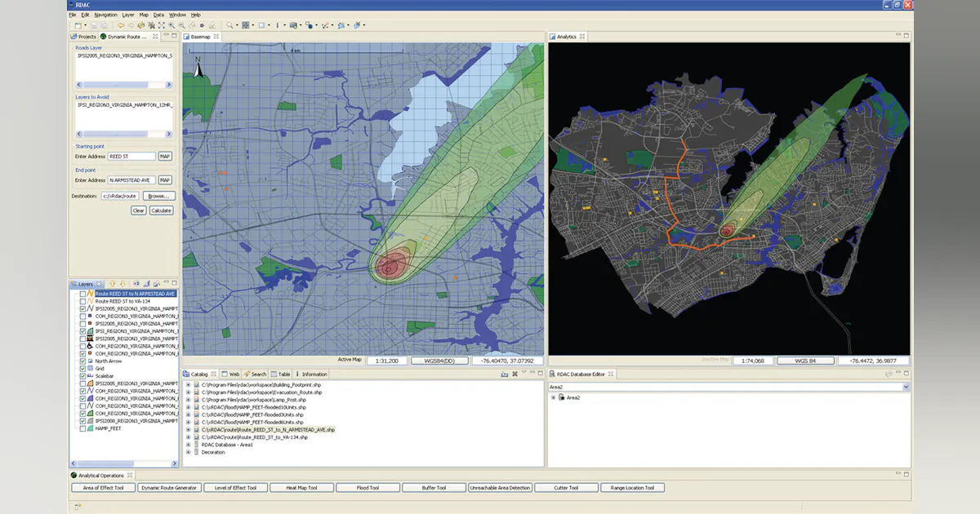The height and width of the screenshot is (514, 980).
Task: Switch to the Information tab
Action: click(311, 374)
